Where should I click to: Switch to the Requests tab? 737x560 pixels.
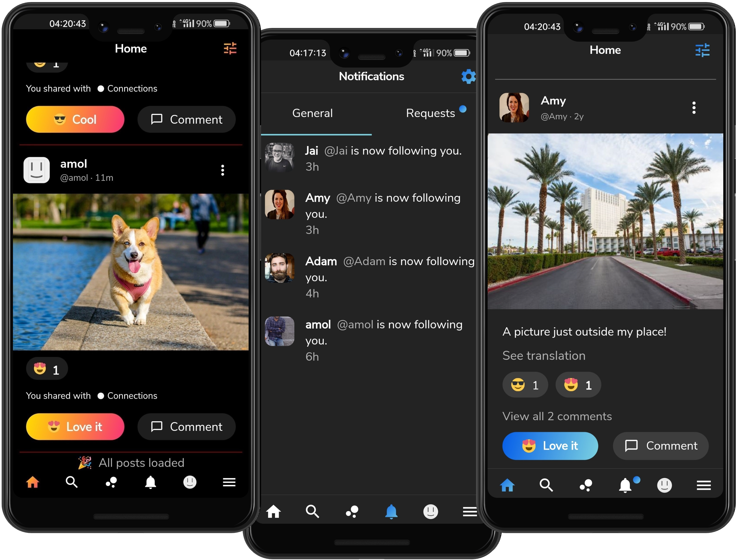point(430,113)
